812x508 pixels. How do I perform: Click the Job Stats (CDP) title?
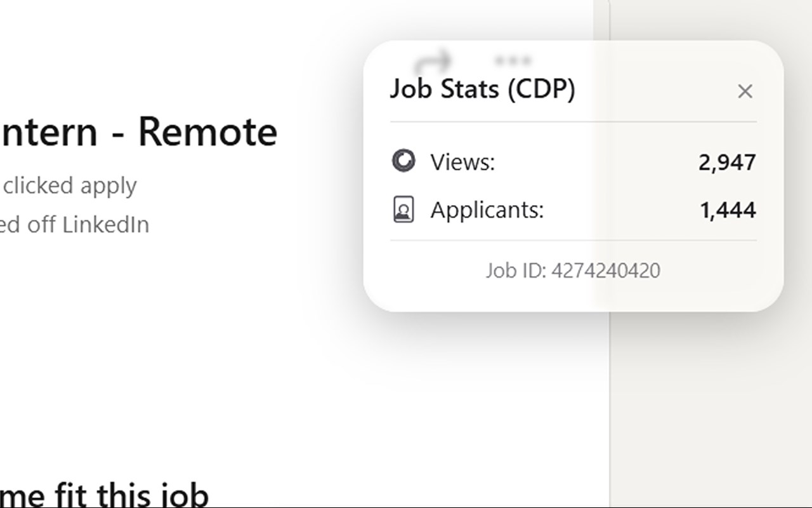pyautogui.click(x=482, y=89)
